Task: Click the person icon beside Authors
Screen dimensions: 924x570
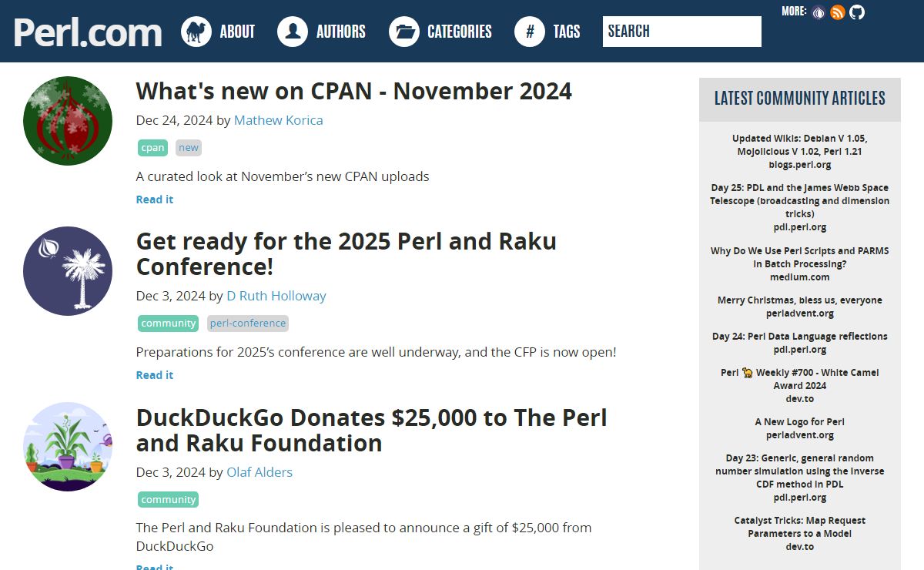Action: pos(293,32)
